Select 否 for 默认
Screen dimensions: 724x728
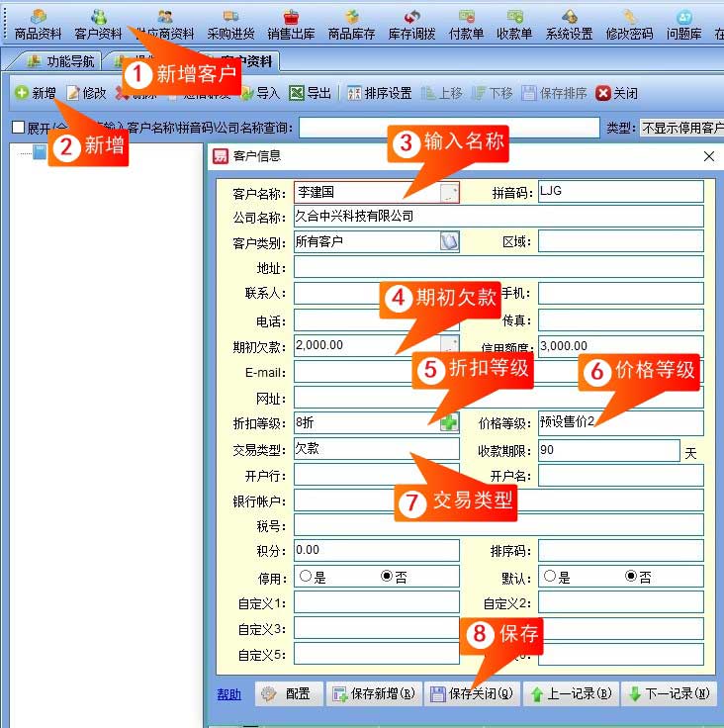(x=631, y=577)
